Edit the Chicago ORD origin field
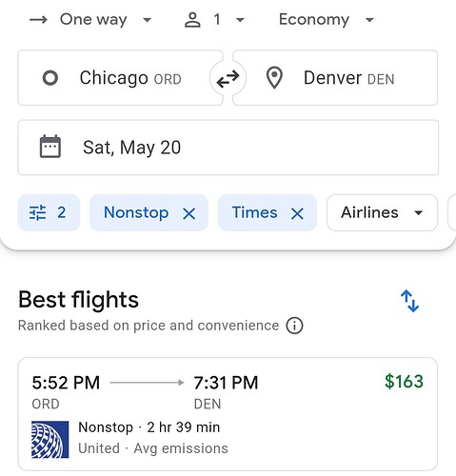Screen dimensions: 456x476 click(121, 78)
